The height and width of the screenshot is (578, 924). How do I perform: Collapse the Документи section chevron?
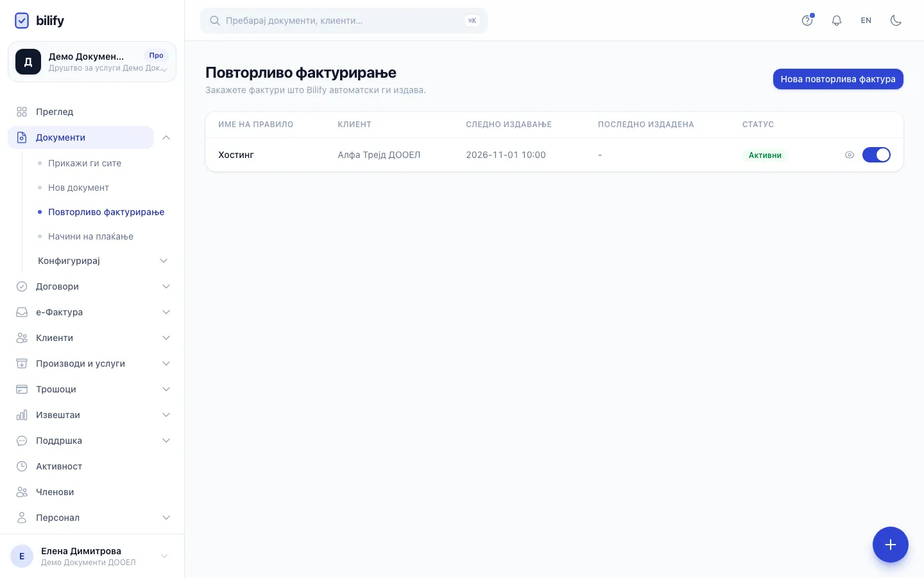click(166, 137)
